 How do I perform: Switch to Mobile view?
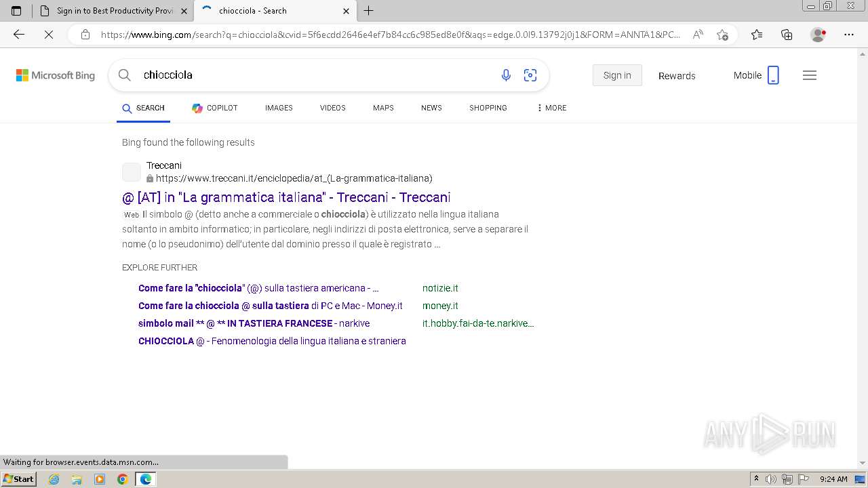click(756, 75)
